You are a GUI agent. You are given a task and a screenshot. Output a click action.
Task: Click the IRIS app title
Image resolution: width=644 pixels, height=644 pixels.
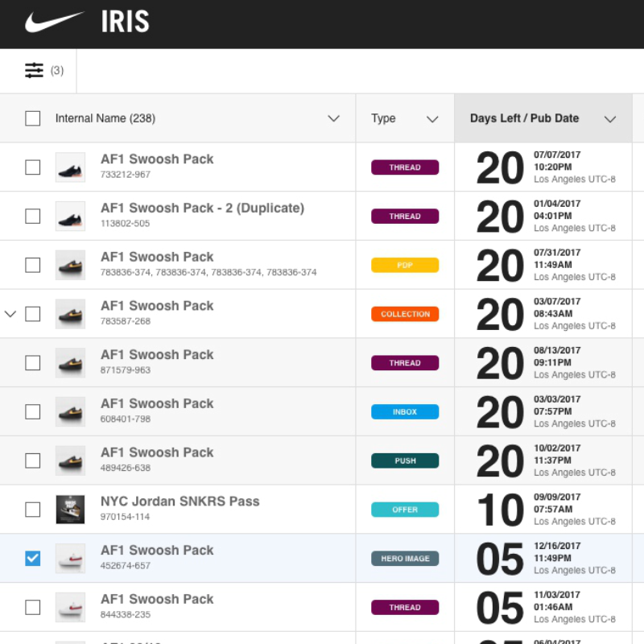click(125, 22)
